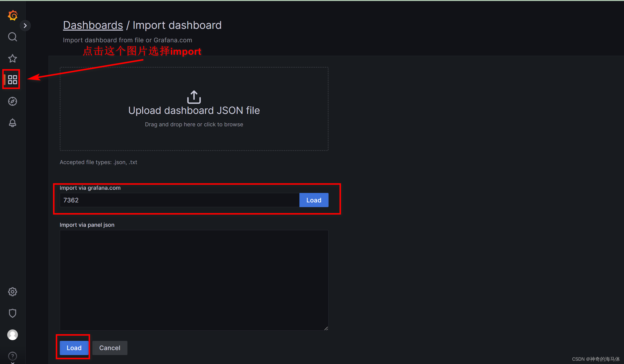624x364 pixels.
Task: Click the Grafana logo home icon
Action: (12, 15)
